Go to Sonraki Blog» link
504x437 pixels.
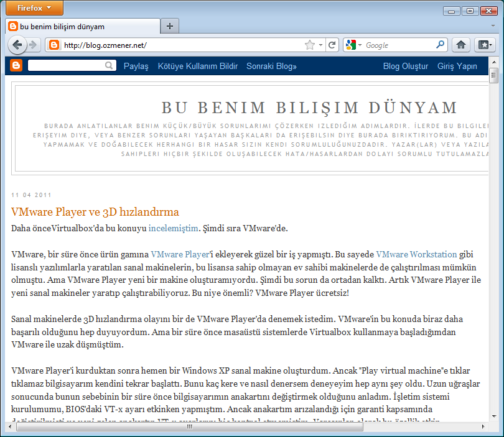click(271, 66)
